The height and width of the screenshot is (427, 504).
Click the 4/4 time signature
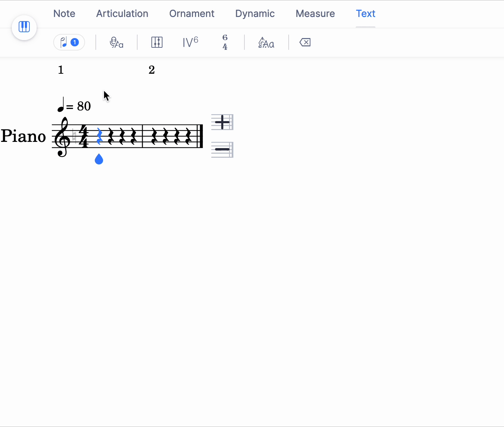coord(84,136)
